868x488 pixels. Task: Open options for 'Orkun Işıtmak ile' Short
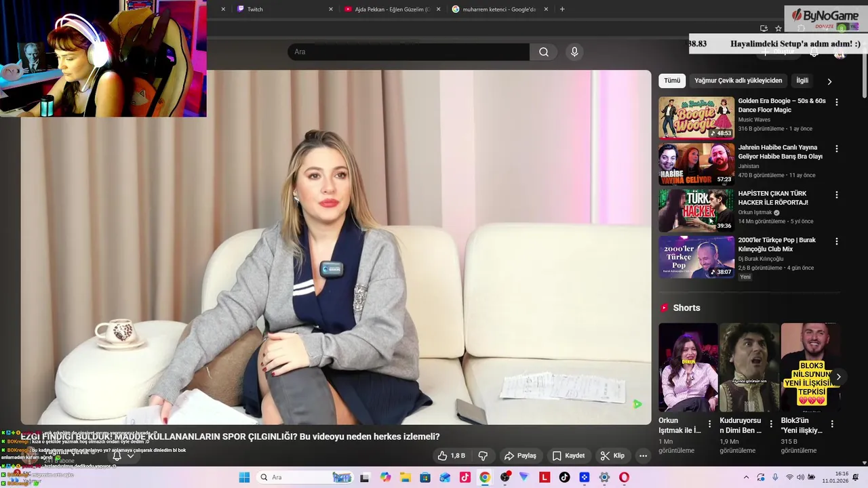(x=710, y=424)
